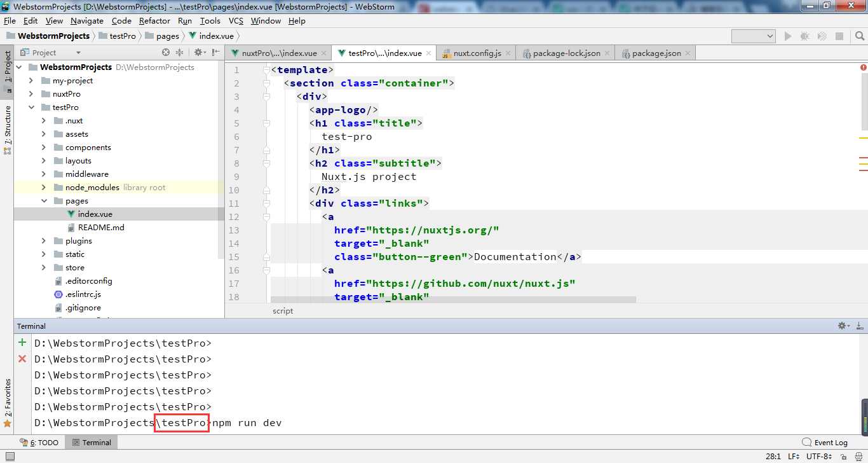Open the Navigate menu
The height and width of the screenshot is (463, 868).
click(x=86, y=21)
